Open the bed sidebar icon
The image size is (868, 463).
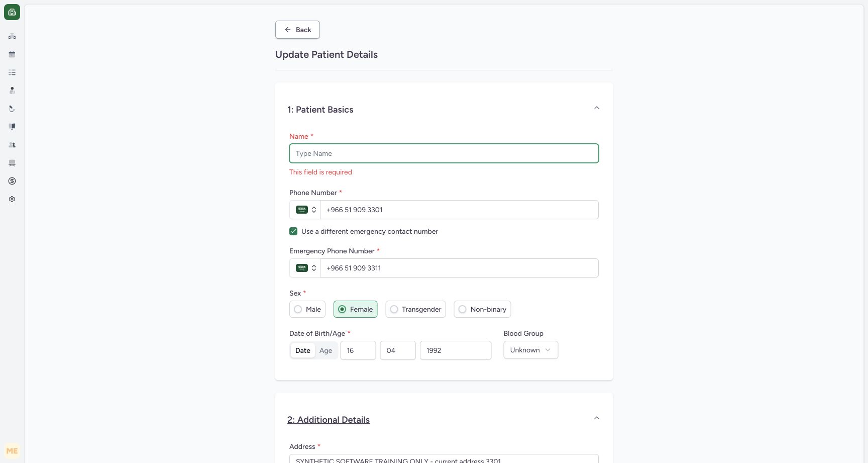[x=12, y=163]
